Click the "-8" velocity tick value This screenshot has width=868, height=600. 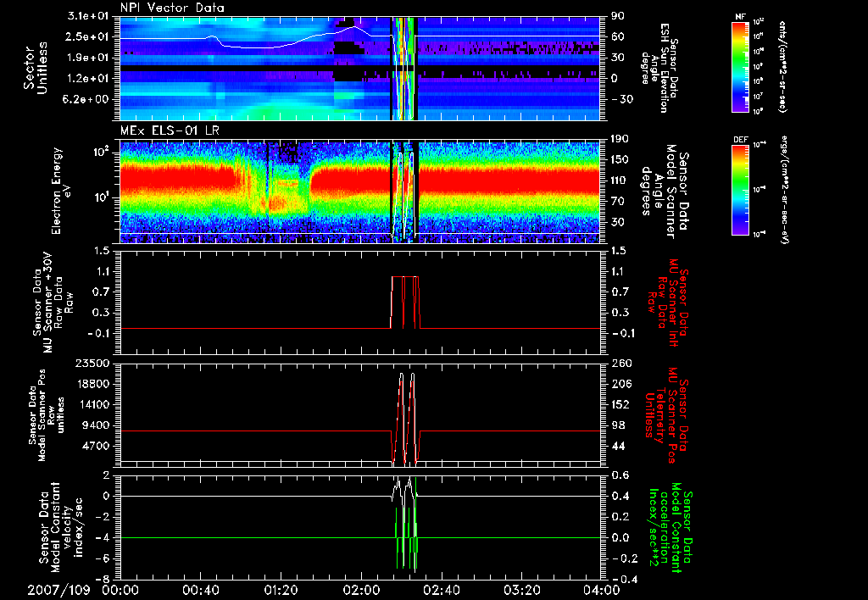pos(103,580)
